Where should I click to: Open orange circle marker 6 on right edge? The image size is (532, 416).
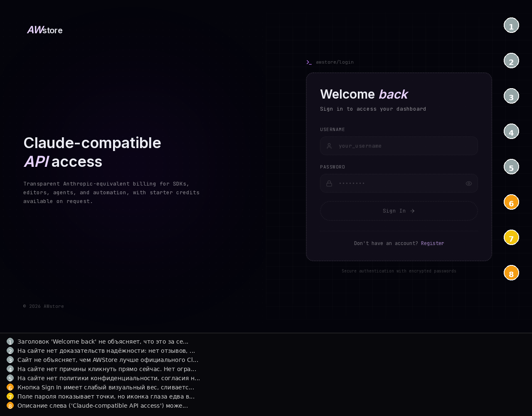(511, 202)
